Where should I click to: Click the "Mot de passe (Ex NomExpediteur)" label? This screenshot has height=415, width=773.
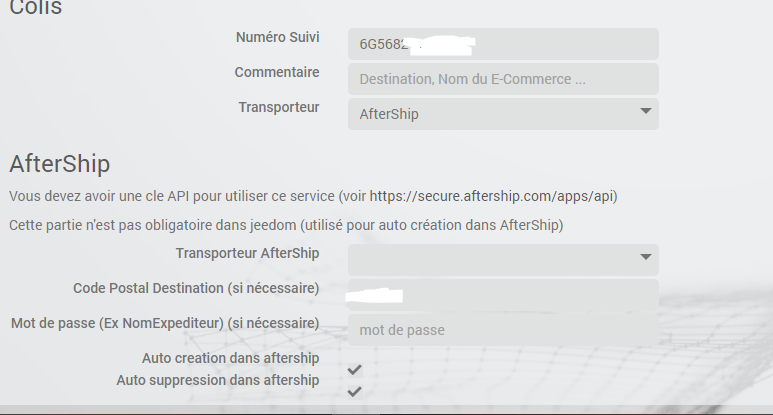165,323
